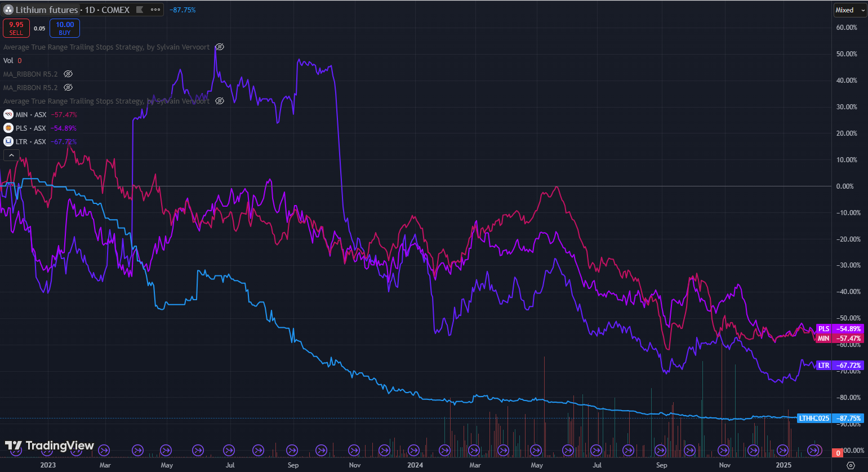The width and height of the screenshot is (868, 472).
Task: Click the -30.00% price axis label
Action: tap(848, 265)
